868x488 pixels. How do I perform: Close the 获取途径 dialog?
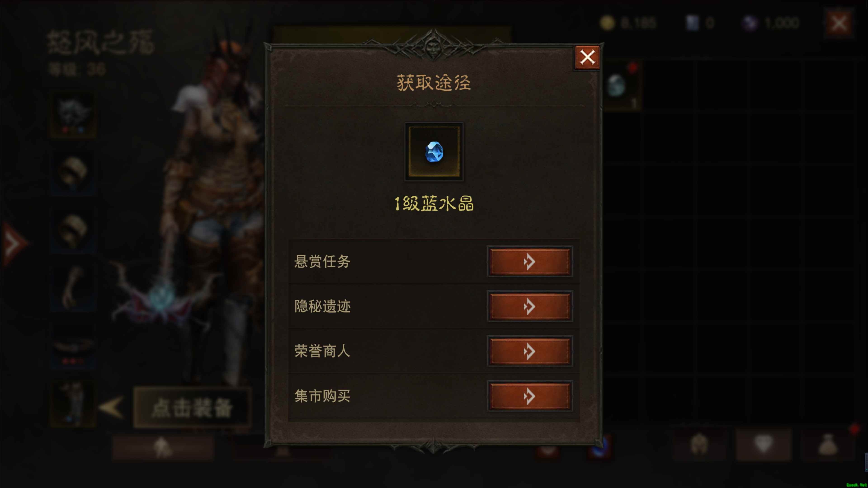(x=587, y=57)
